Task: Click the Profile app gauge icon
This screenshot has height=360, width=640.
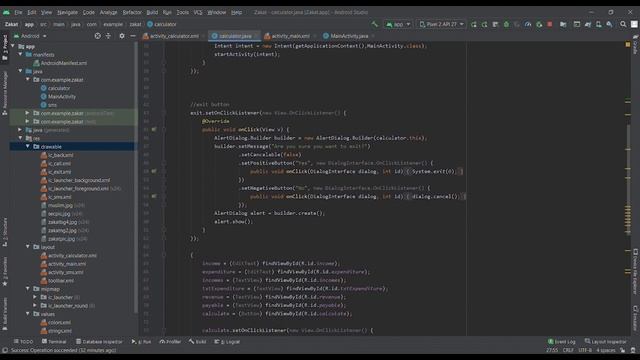Action: coord(528,24)
